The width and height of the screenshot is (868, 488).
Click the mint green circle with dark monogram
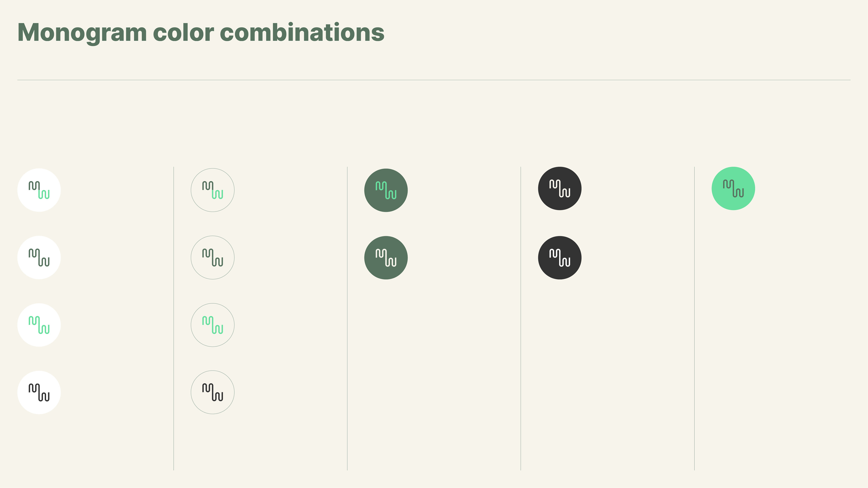tap(733, 188)
